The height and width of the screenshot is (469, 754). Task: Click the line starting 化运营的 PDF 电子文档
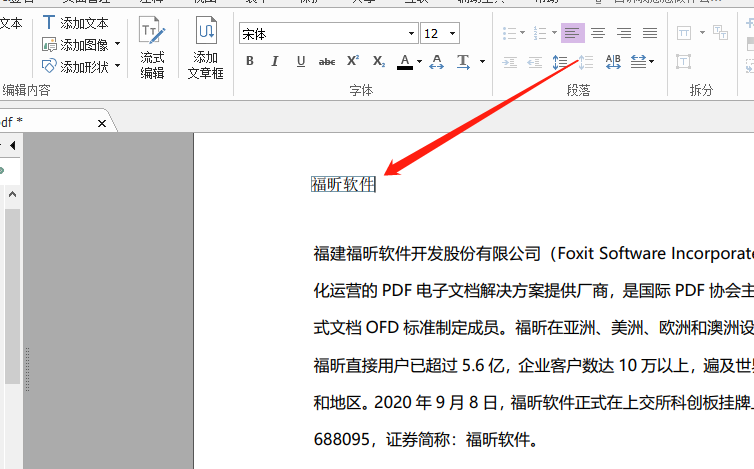(534, 291)
